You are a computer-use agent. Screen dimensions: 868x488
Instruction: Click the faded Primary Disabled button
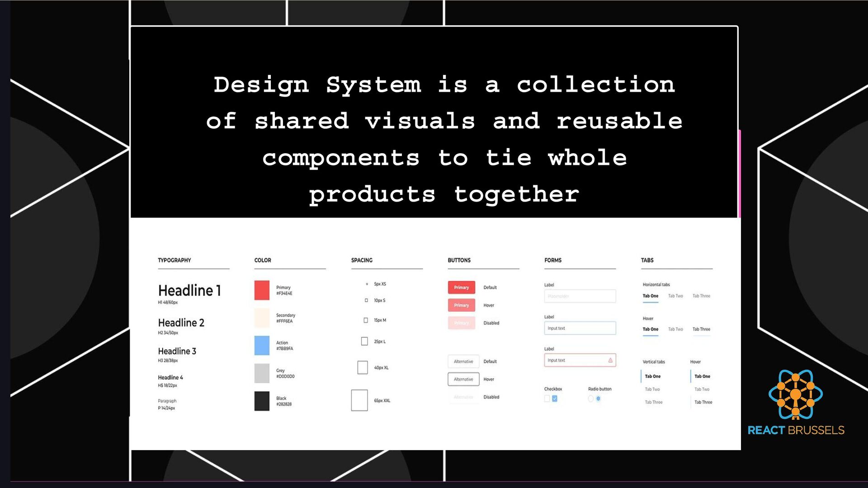click(x=462, y=323)
